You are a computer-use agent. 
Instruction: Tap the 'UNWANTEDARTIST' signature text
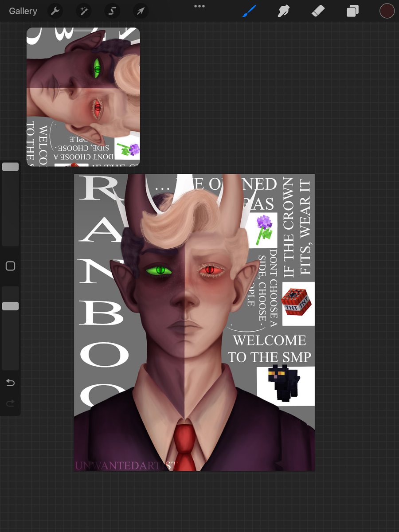click(126, 465)
